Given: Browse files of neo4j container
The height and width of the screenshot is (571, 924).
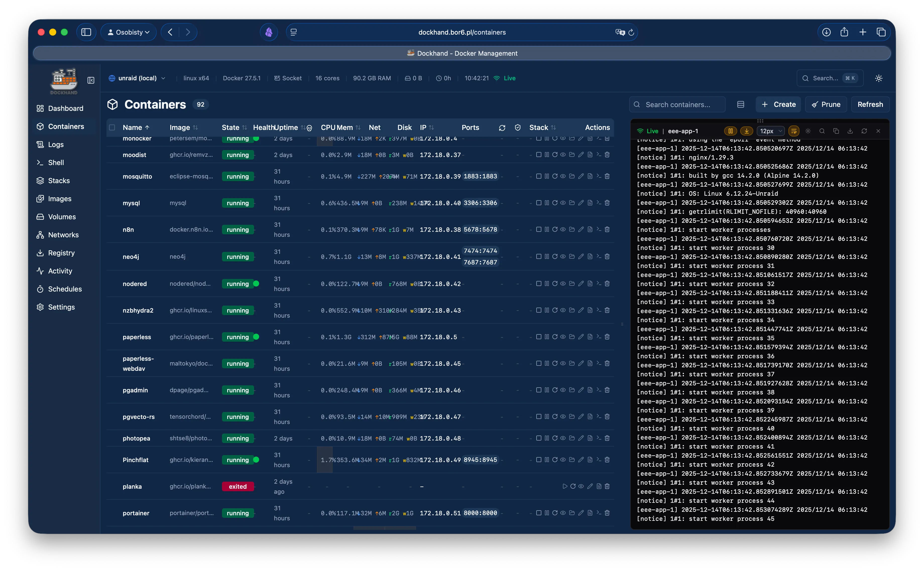Looking at the screenshot, I should click(572, 256).
